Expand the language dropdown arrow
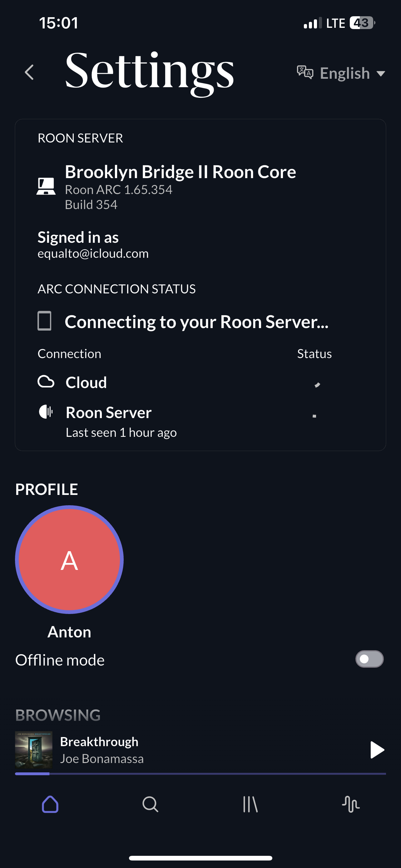Image resolution: width=401 pixels, height=868 pixels. 381,73
